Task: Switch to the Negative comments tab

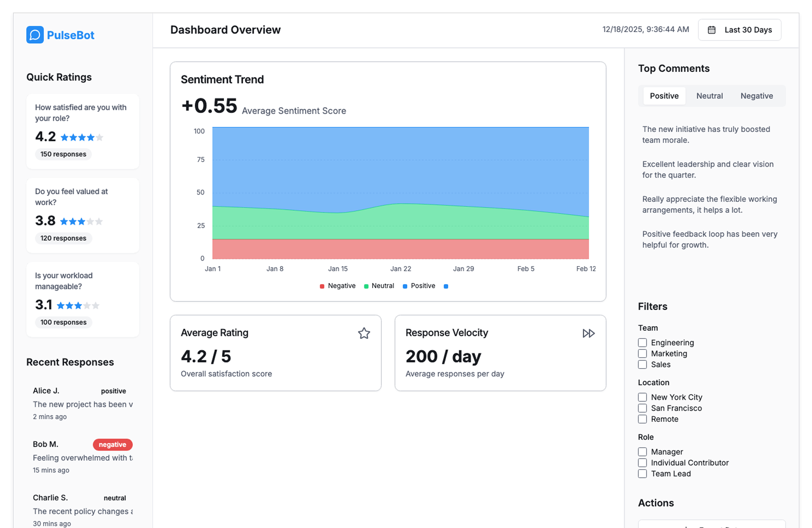Action: [x=756, y=96]
